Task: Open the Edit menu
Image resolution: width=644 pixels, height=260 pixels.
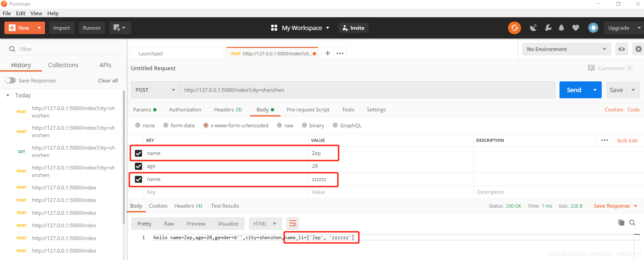Action: click(x=21, y=13)
